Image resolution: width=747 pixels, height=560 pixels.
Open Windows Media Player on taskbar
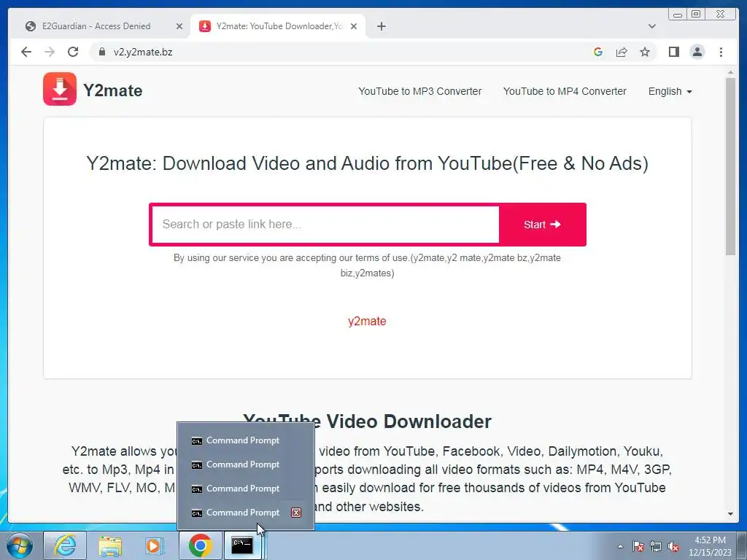pyautogui.click(x=154, y=545)
